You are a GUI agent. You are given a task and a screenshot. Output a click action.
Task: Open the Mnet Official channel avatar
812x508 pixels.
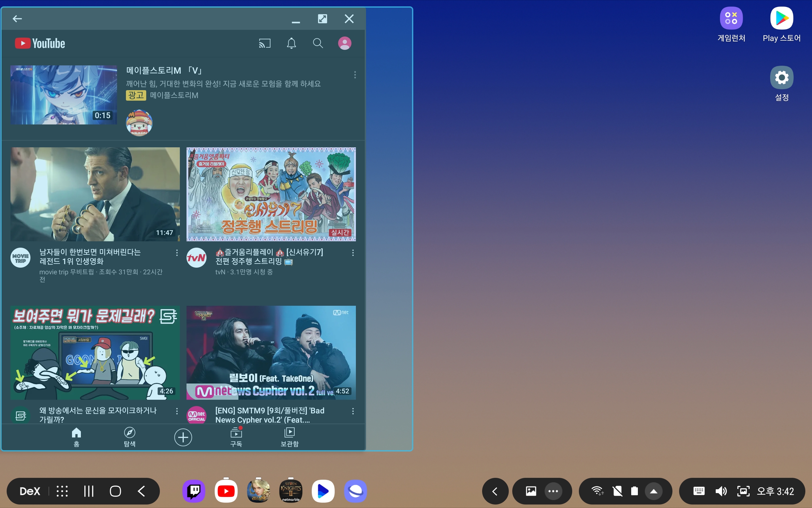[x=196, y=415]
